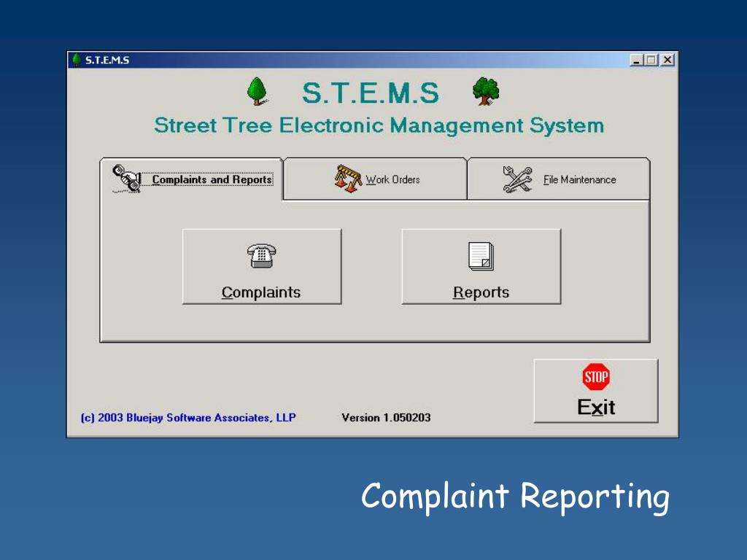
Task: Click the S.T.E.M.S title bar text
Action: pos(107,60)
